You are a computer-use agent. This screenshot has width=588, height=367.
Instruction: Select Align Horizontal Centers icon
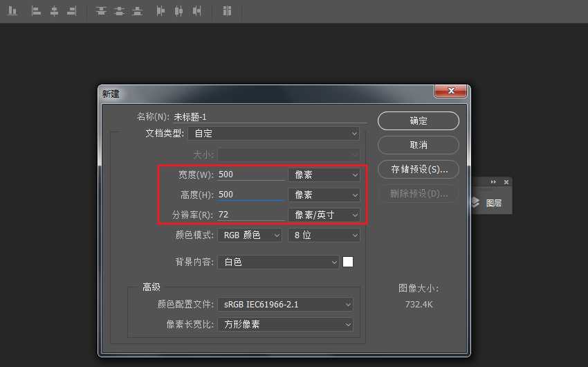click(x=53, y=11)
